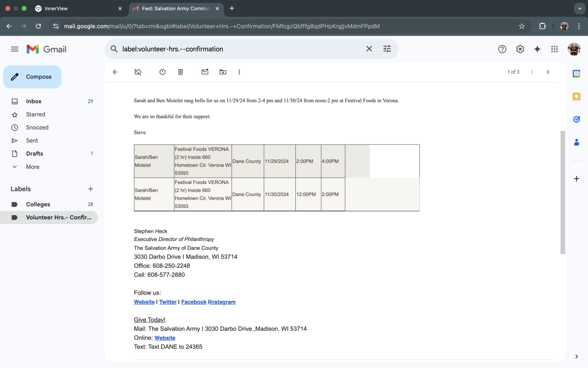Select Volunteer Hrs.- Confirmation label
Screen dimensions: 588x368
click(49, 218)
